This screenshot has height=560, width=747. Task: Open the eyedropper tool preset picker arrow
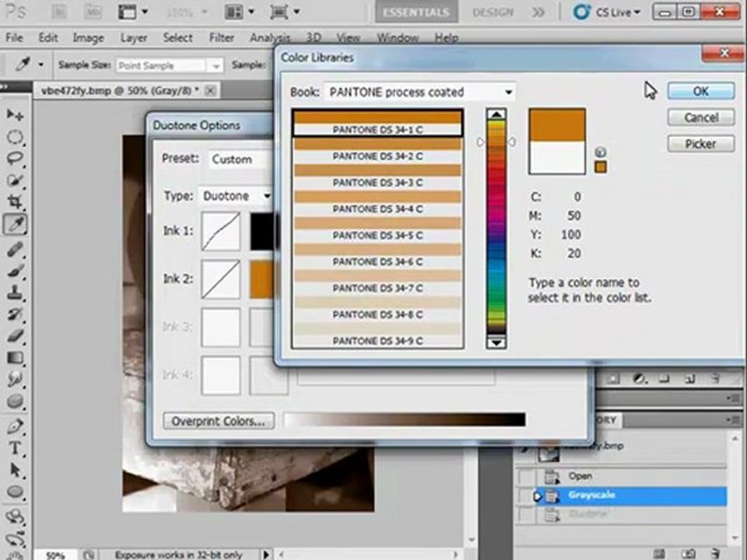point(41,65)
